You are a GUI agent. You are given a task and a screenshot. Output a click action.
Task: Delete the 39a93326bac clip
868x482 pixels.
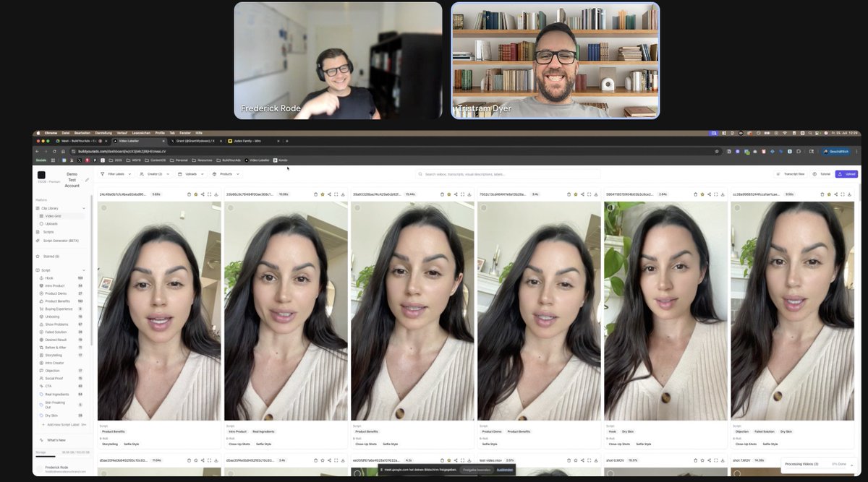coord(443,194)
